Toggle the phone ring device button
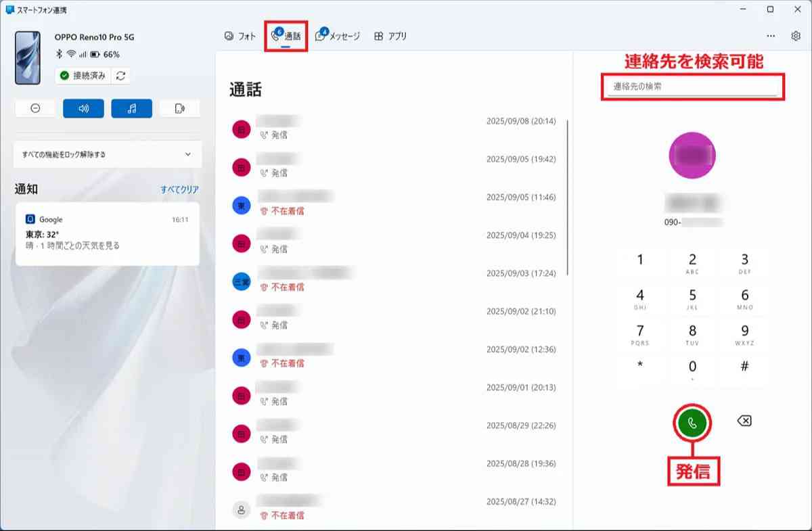812x531 pixels. click(x=179, y=109)
